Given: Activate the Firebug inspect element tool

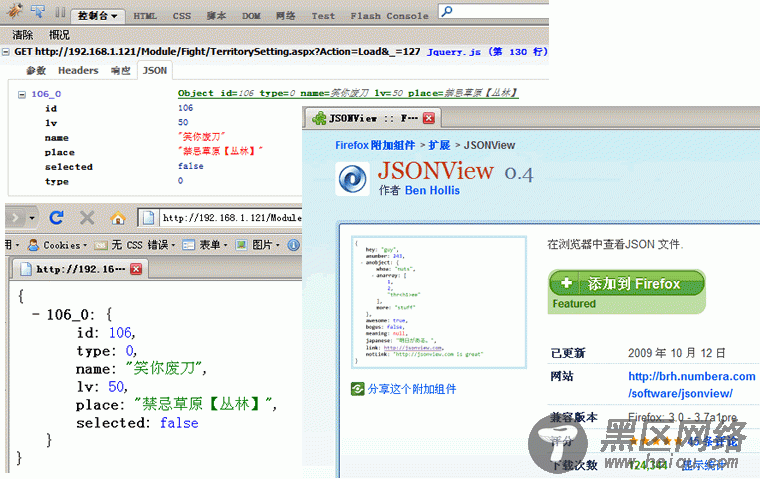Looking at the screenshot, I should click(x=38, y=11).
